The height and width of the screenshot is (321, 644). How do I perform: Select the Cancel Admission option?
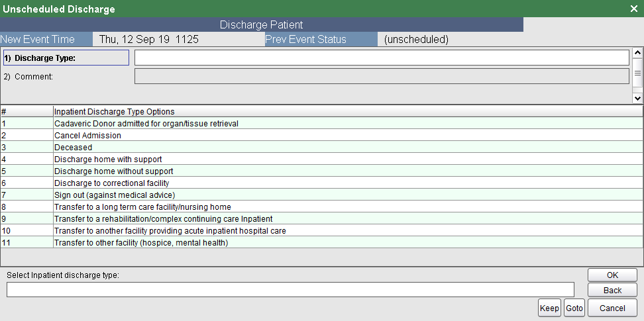[x=321, y=136]
